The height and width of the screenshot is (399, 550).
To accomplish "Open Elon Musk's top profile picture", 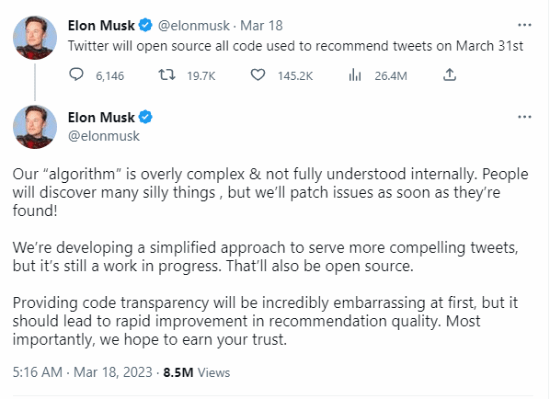I will (x=34, y=38).
